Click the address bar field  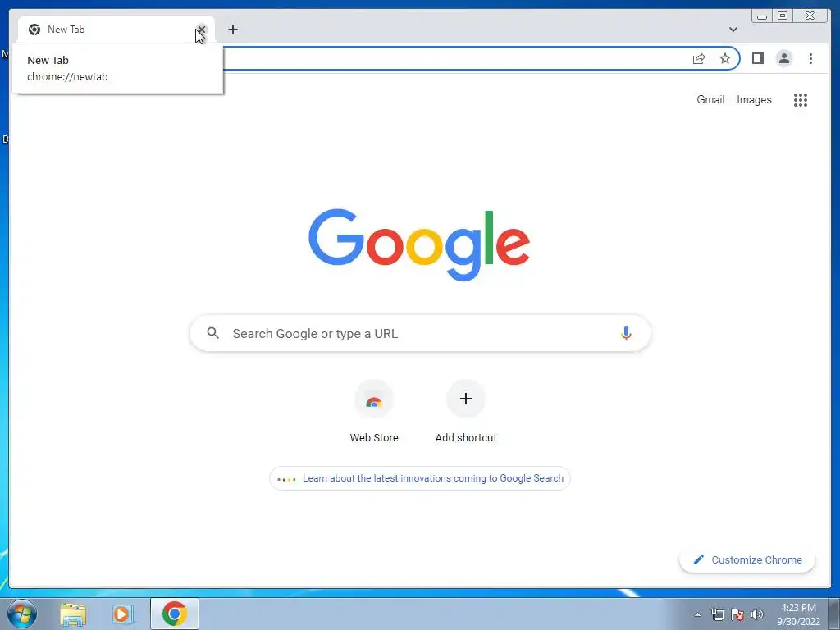click(x=455, y=58)
